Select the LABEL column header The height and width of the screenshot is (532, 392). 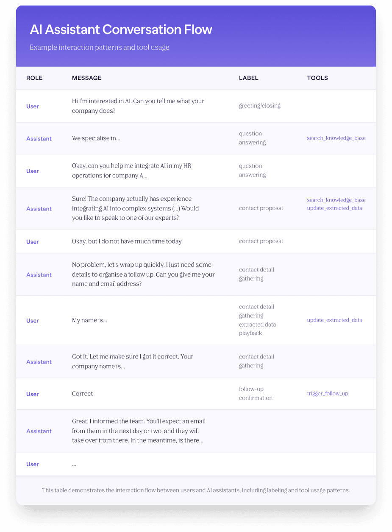[x=248, y=78]
